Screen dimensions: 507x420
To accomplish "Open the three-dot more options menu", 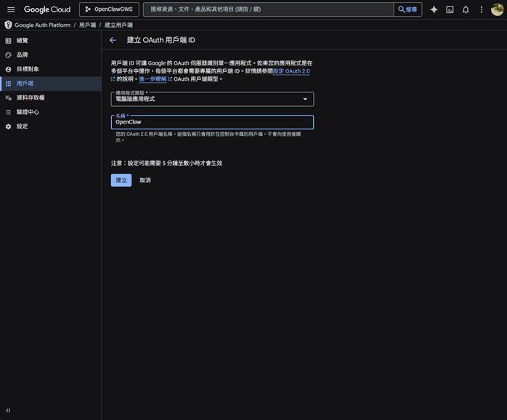I will point(481,9).
